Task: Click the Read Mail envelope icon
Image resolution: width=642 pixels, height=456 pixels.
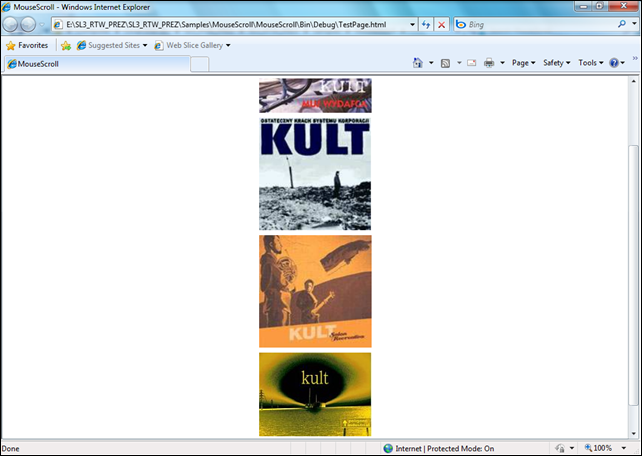Action: [x=472, y=63]
